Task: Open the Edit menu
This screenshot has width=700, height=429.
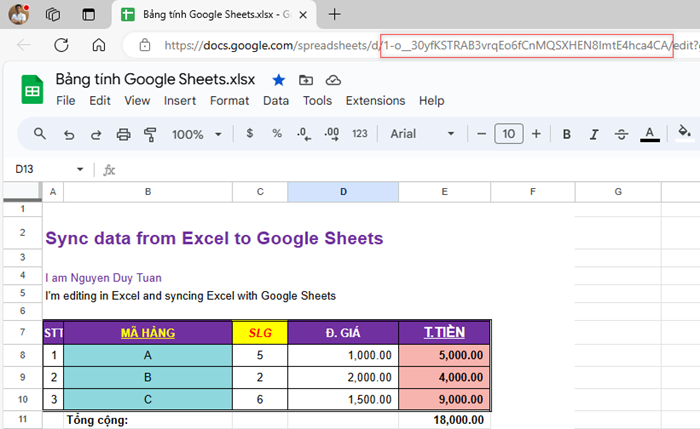Action: point(100,101)
